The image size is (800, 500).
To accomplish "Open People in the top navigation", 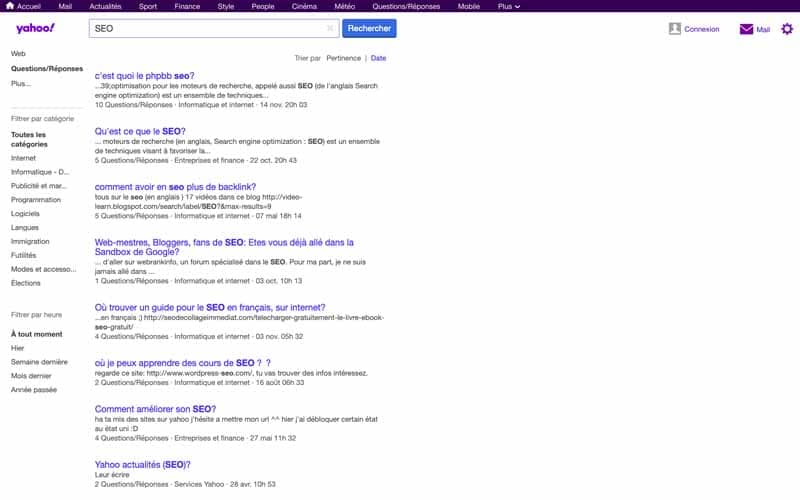I will coord(263,6).
